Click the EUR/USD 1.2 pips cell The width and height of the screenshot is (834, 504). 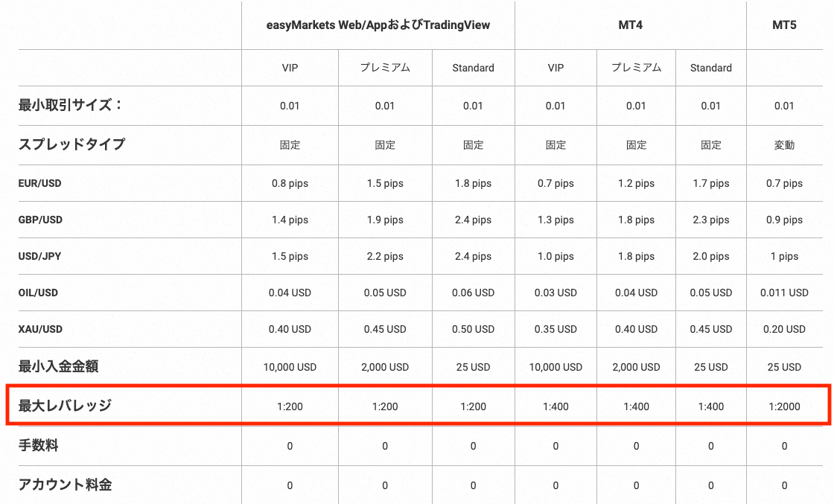[636, 183]
